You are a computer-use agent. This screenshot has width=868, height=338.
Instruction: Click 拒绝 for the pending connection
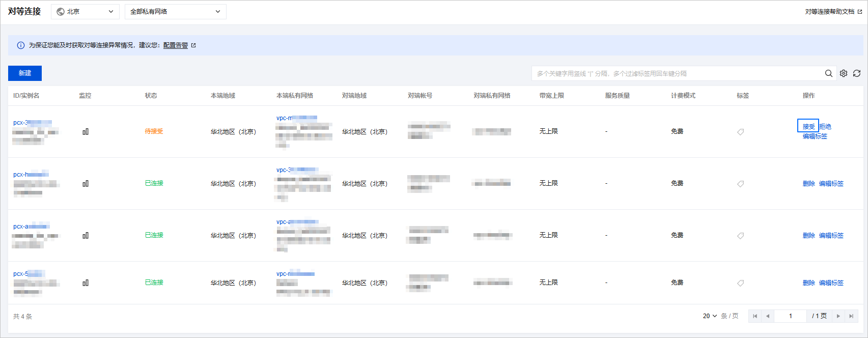[825, 126]
